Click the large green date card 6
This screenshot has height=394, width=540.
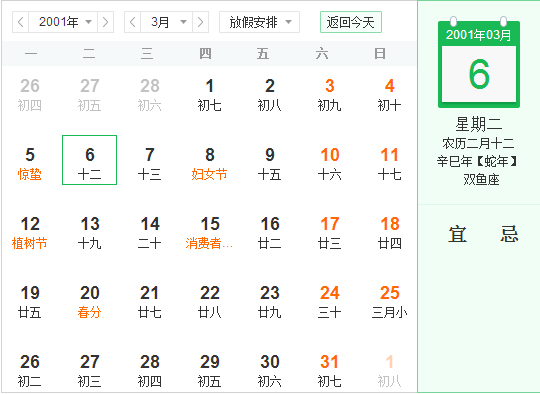click(x=479, y=74)
